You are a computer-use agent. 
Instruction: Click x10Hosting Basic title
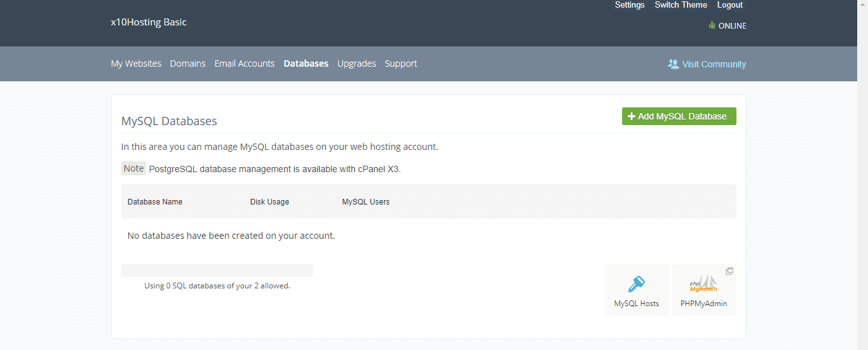[149, 22]
